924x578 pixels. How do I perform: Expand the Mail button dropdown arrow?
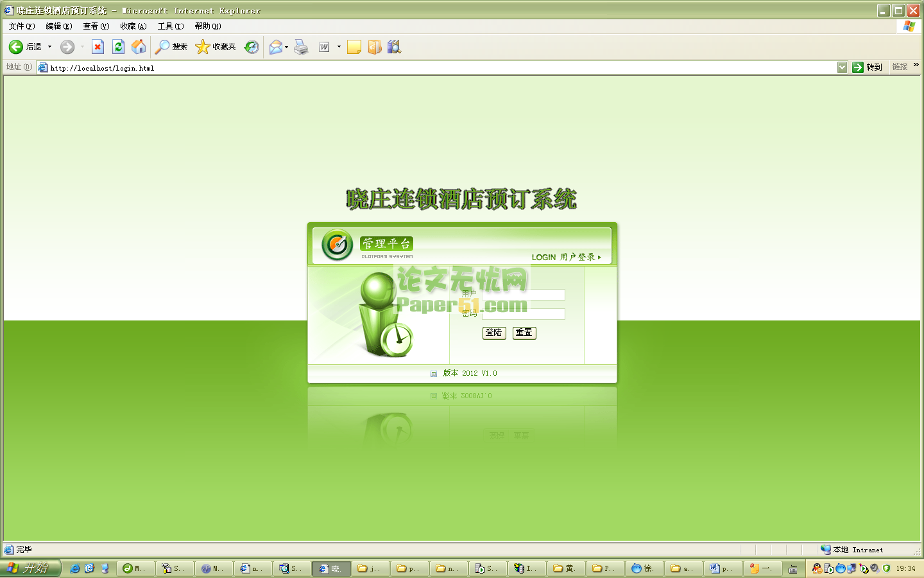pyautogui.click(x=286, y=47)
